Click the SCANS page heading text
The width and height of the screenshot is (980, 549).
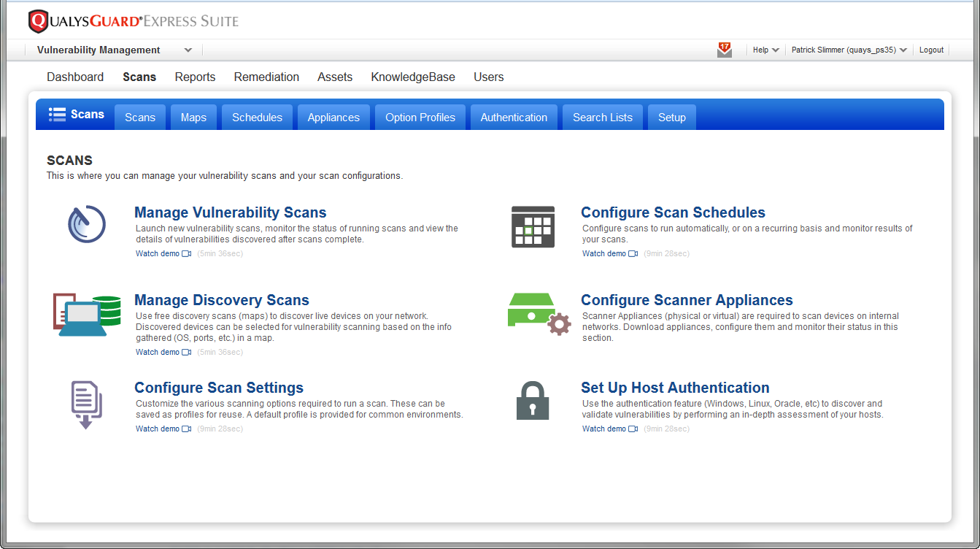[x=69, y=161]
